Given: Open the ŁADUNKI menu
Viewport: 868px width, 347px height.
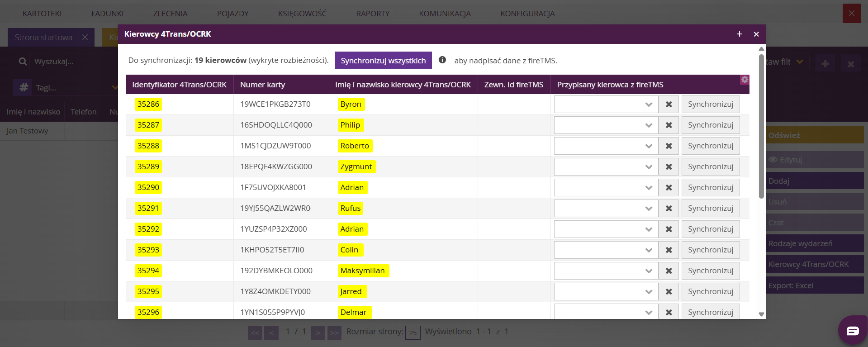Looking at the screenshot, I should (x=107, y=14).
